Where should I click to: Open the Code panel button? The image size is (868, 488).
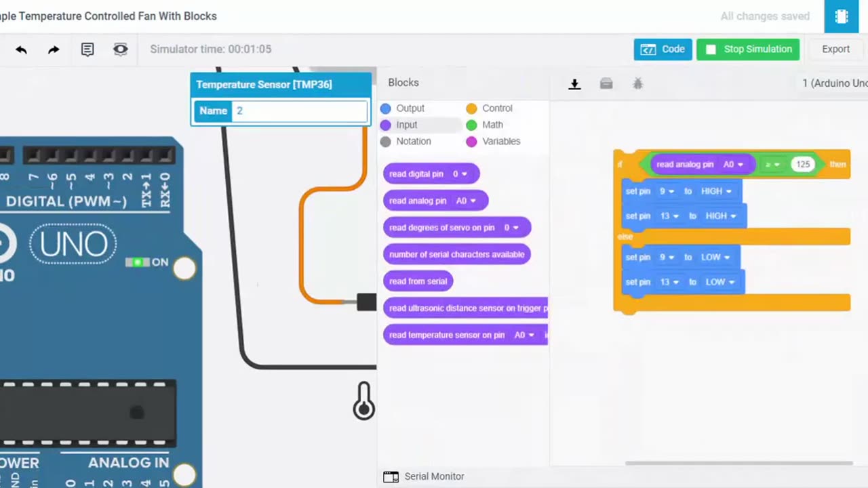[663, 49]
